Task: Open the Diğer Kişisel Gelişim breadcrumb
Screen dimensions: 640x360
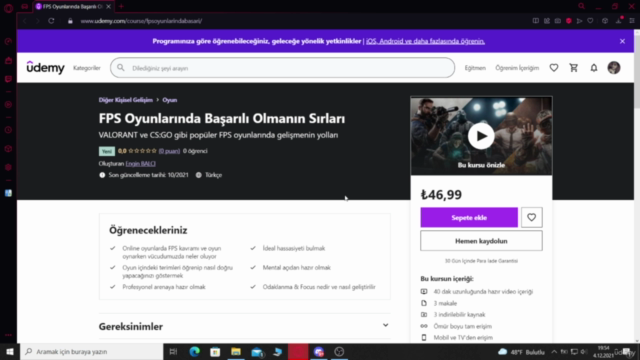Action: click(x=126, y=100)
